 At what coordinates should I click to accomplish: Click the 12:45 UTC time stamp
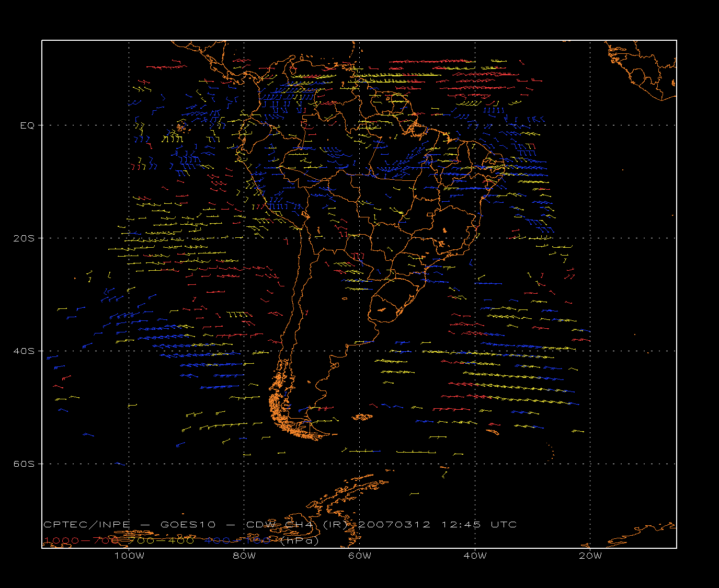(x=479, y=524)
